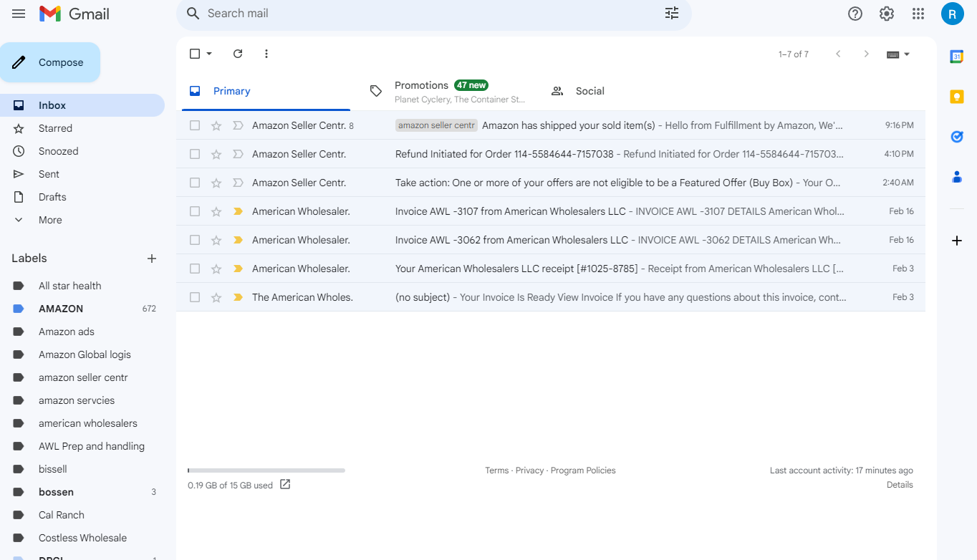Toggle importance marker on (no subject) email

tap(238, 297)
